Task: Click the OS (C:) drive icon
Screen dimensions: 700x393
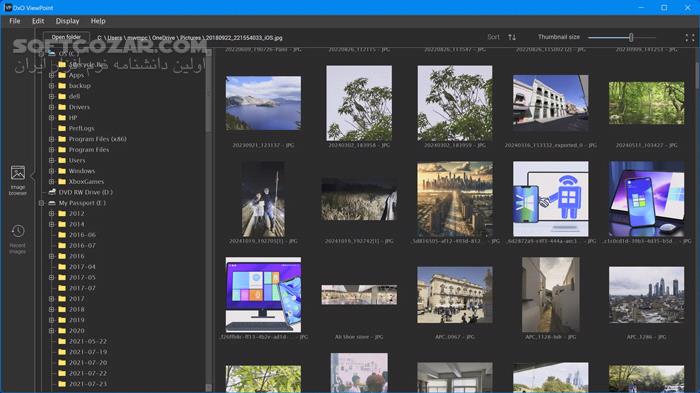Action: [x=52, y=54]
